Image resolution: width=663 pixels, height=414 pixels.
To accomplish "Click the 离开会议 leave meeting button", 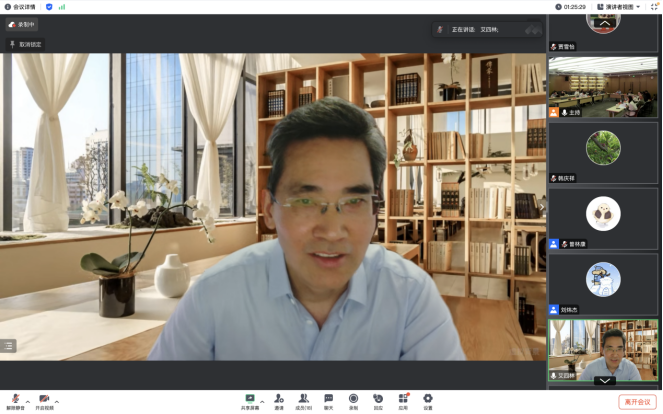I will [637, 402].
